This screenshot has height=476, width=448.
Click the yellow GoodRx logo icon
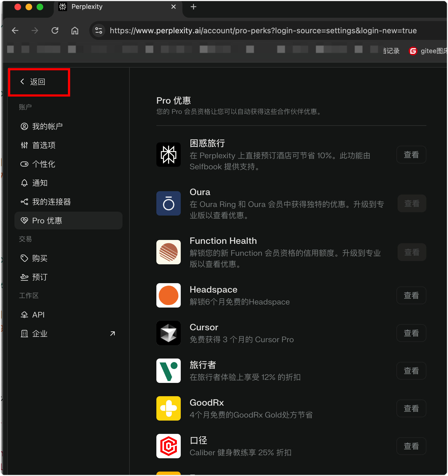pos(168,408)
